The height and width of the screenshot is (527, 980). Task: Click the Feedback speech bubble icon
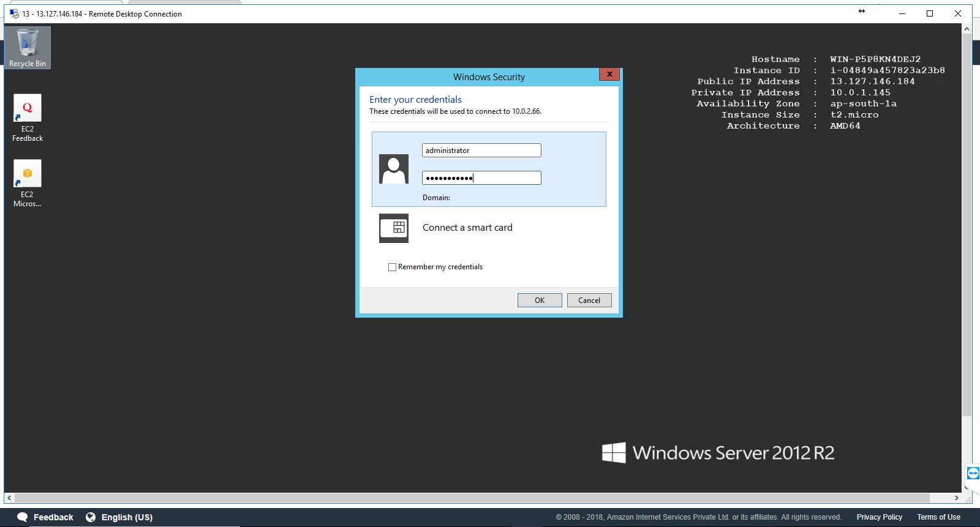pos(23,517)
